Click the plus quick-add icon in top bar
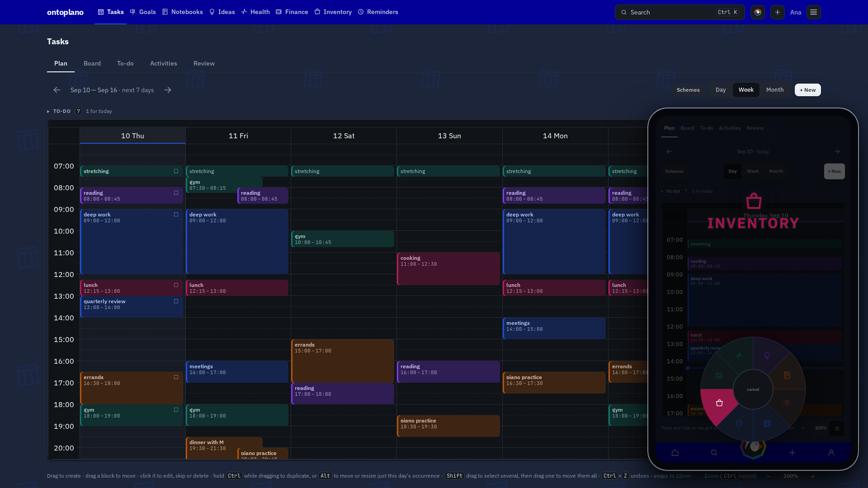 point(778,12)
